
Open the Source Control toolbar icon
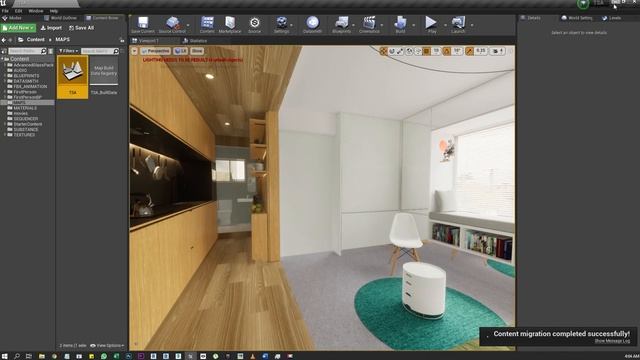click(x=172, y=24)
